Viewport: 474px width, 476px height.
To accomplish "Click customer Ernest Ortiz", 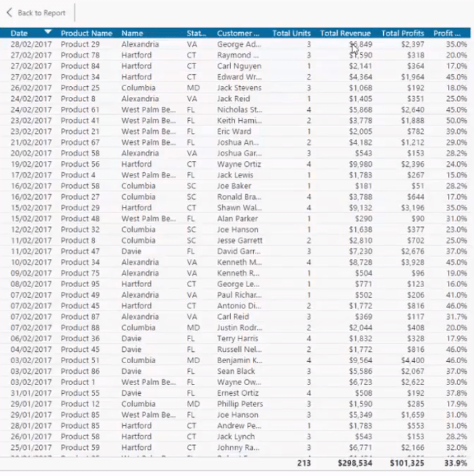I will 238,393.
